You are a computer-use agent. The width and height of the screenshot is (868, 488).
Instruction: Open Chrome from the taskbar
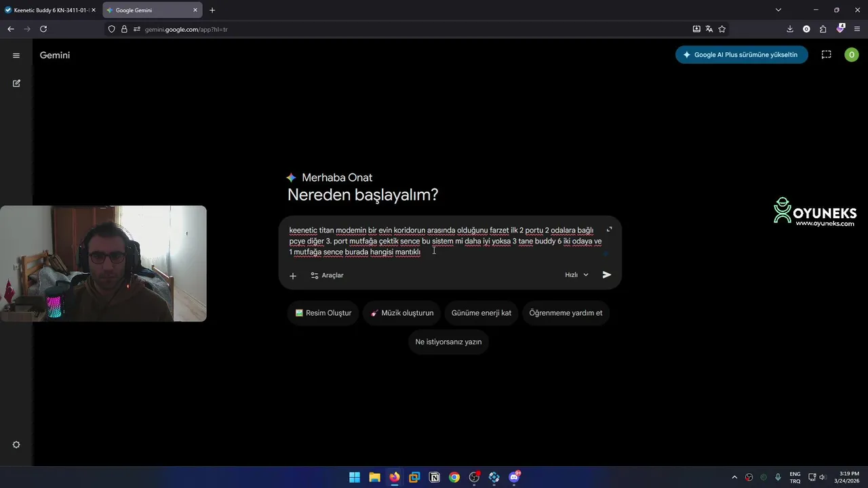(x=454, y=477)
